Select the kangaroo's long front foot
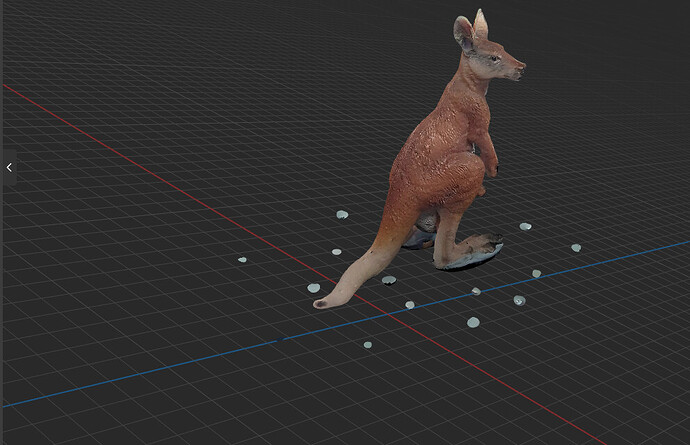The width and height of the screenshot is (690, 445). 470,253
